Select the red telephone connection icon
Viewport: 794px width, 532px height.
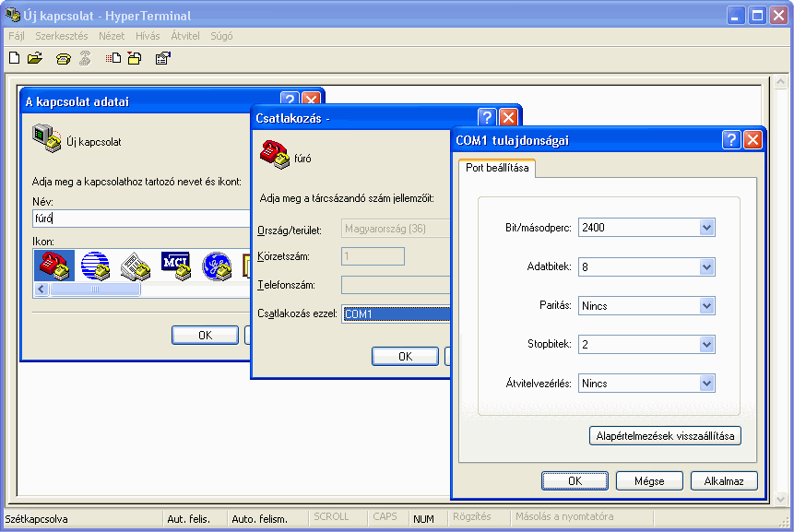click(54, 266)
